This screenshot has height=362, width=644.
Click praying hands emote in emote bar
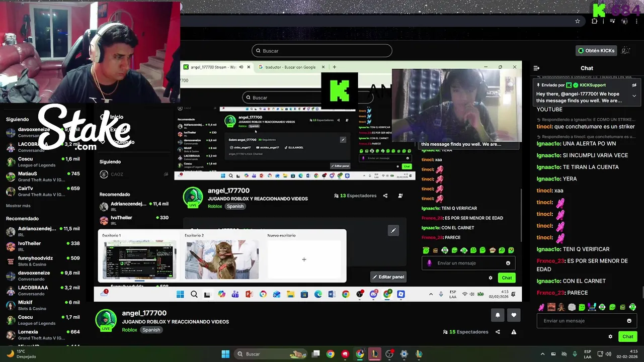pyautogui.click(x=561, y=307)
